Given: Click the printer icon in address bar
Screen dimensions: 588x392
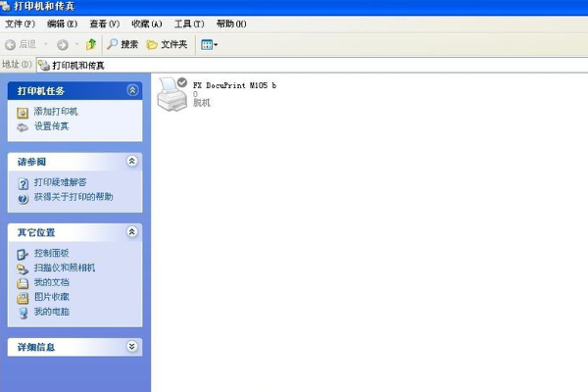Looking at the screenshot, I should coord(44,66).
